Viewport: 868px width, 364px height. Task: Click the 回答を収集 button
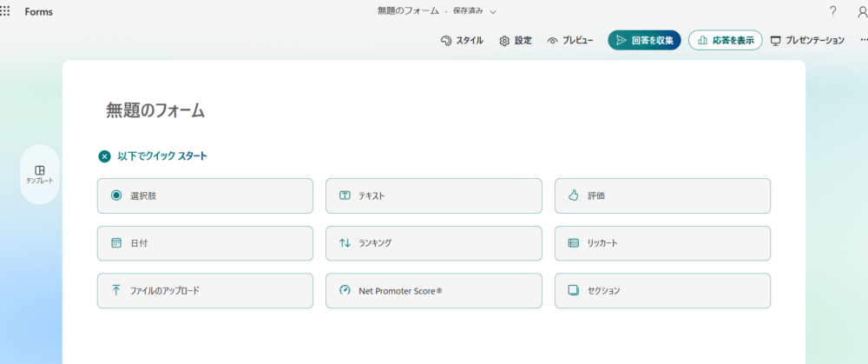coord(644,41)
